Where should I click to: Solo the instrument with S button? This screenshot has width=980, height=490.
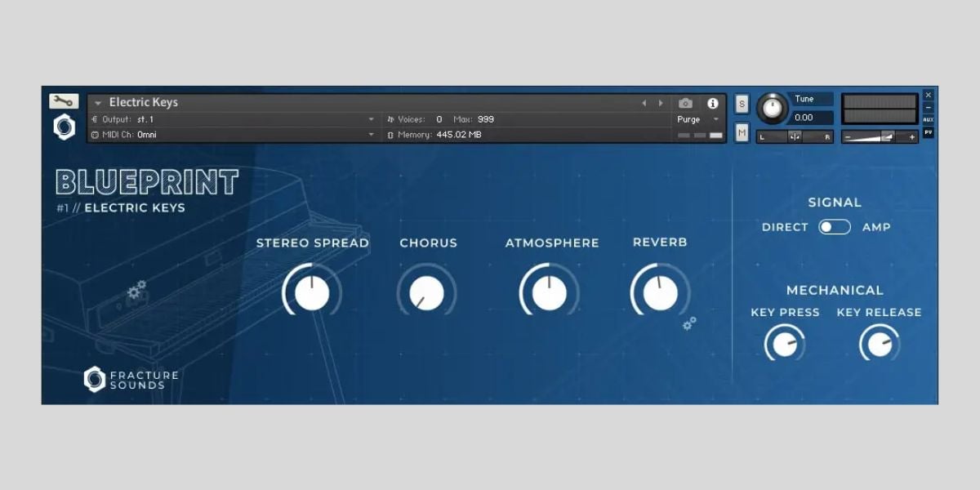[742, 104]
